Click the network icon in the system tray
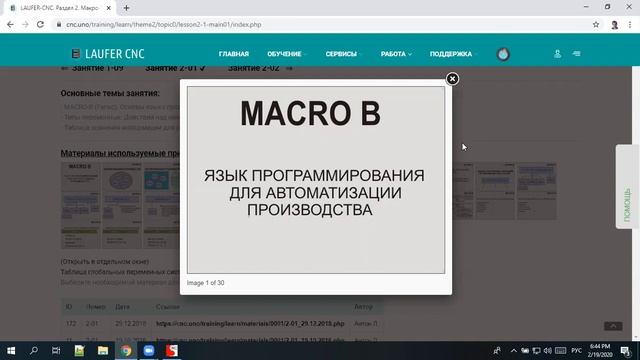640x360 pixels. click(536, 351)
